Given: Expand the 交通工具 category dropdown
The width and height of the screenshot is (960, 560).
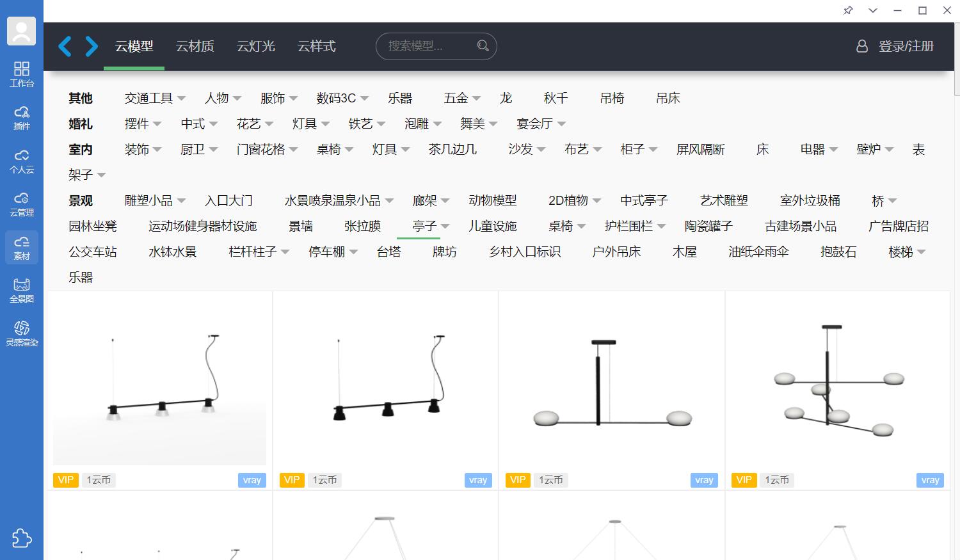Looking at the screenshot, I should (182, 98).
